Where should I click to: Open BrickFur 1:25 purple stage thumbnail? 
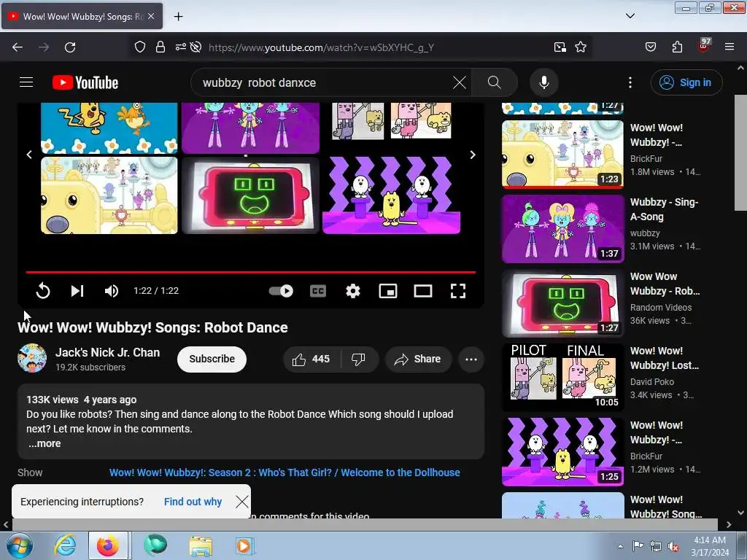coord(562,451)
